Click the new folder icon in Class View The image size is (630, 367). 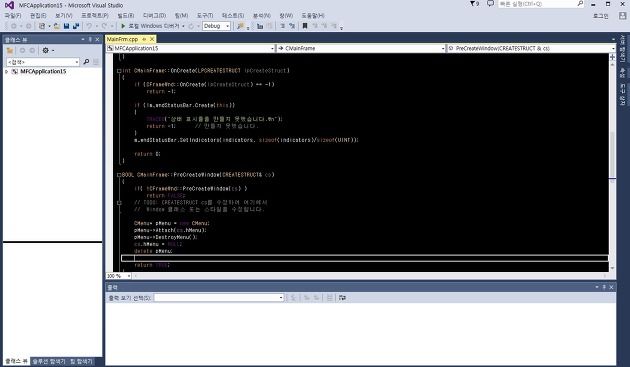click(10, 51)
